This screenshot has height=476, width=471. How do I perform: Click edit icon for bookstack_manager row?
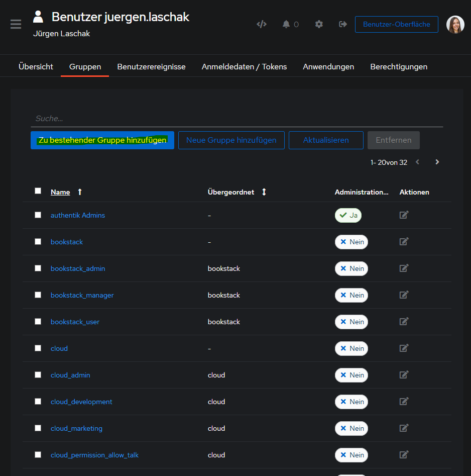404,295
